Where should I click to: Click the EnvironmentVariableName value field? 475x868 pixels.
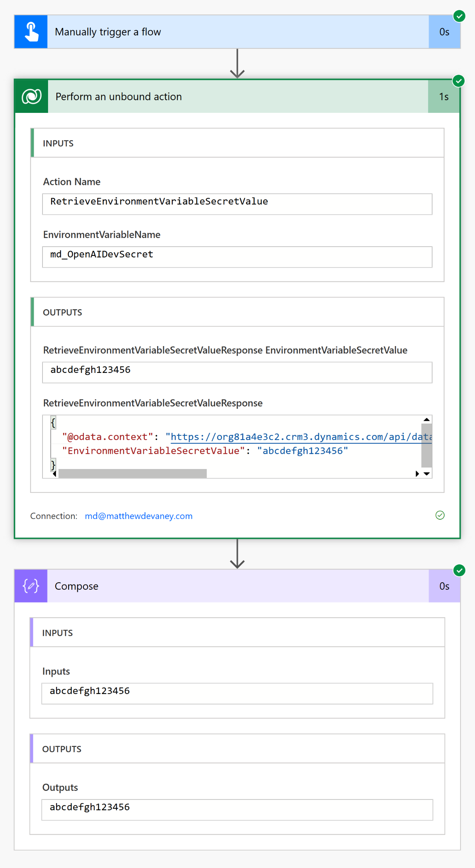pyautogui.click(x=237, y=257)
